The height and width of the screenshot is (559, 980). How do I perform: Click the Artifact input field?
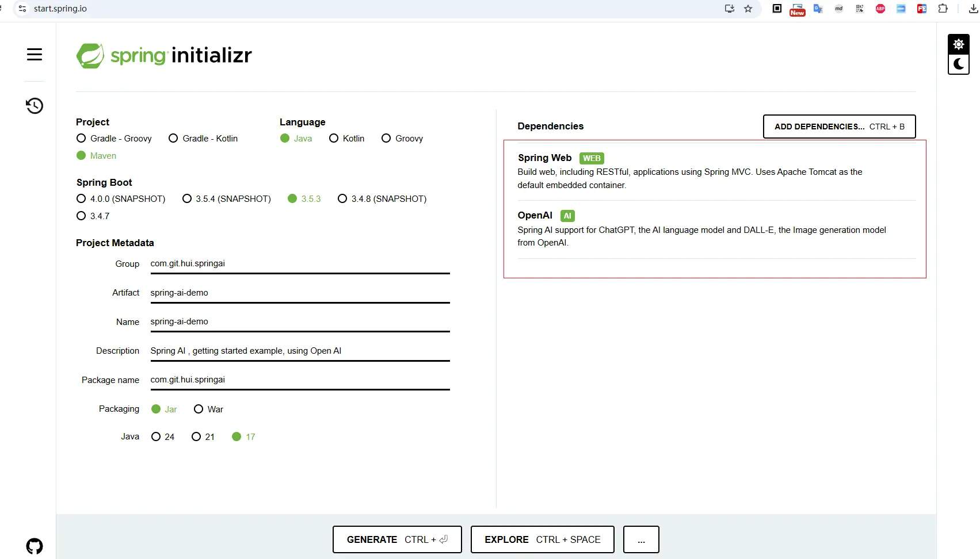pyautogui.click(x=299, y=293)
